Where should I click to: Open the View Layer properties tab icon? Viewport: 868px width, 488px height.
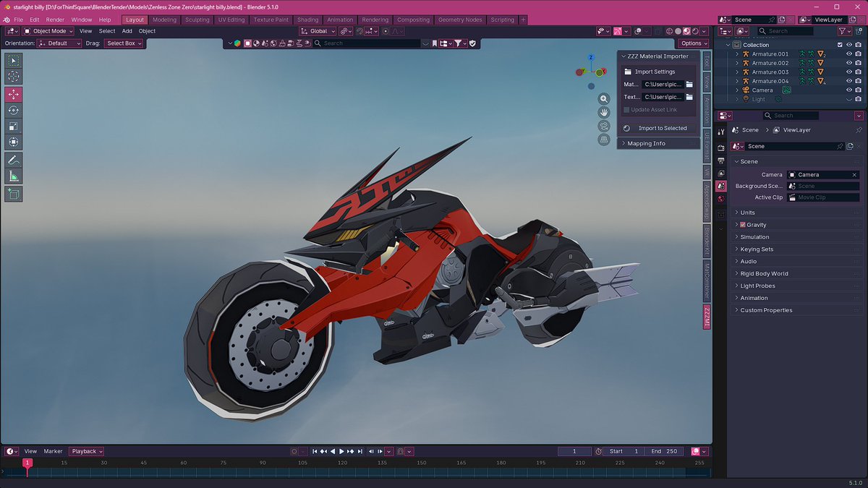[x=721, y=174]
